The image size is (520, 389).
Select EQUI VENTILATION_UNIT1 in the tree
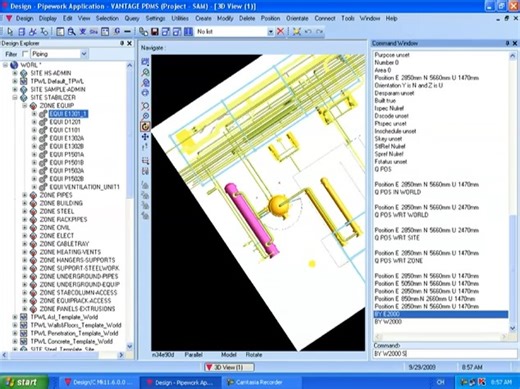[84, 187]
